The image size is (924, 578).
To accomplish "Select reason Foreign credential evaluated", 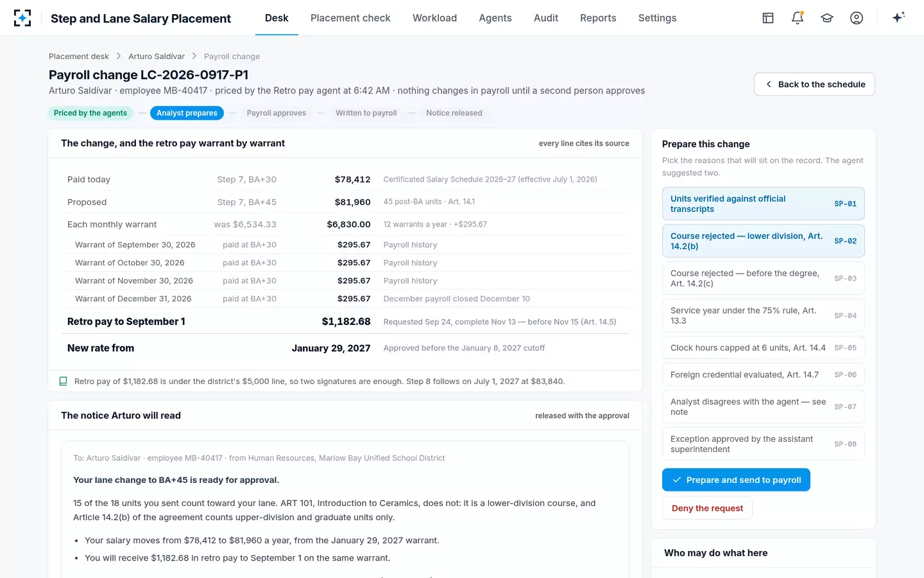I will click(x=764, y=374).
